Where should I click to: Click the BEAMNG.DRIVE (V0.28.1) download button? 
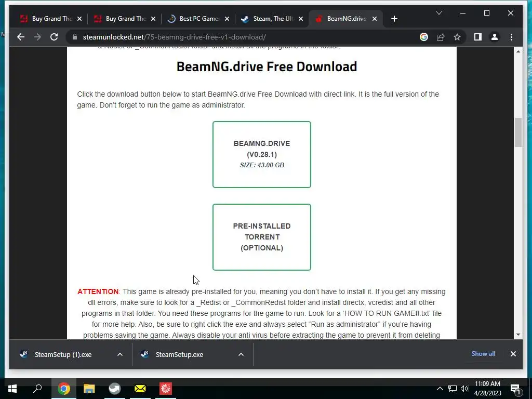(x=262, y=154)
